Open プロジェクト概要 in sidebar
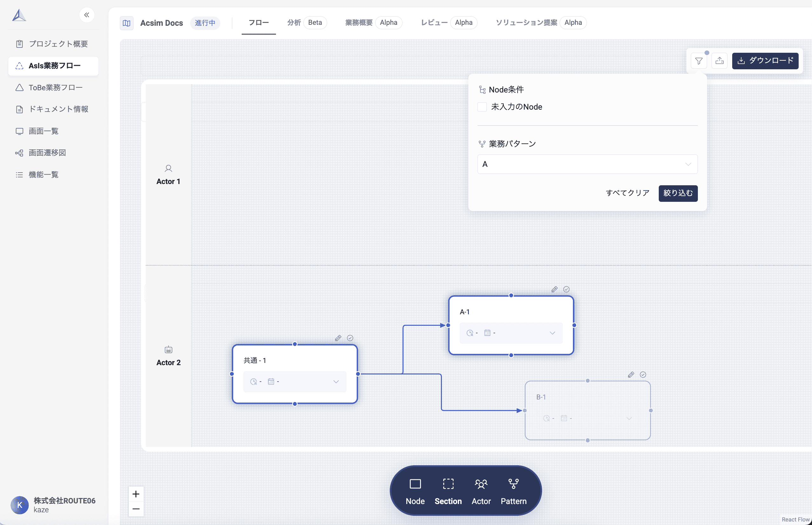This screenshot has width=812, height=525. (53, 44)
